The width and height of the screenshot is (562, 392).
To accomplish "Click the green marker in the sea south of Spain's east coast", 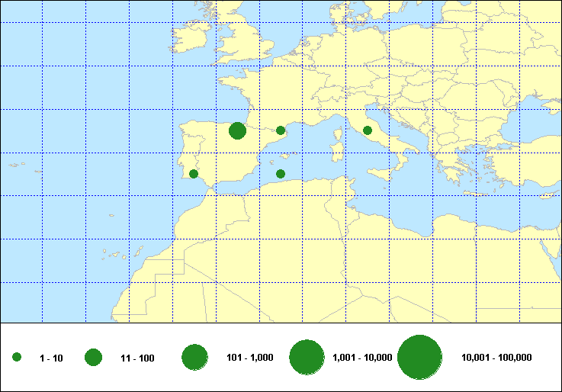I will [281, 174].
